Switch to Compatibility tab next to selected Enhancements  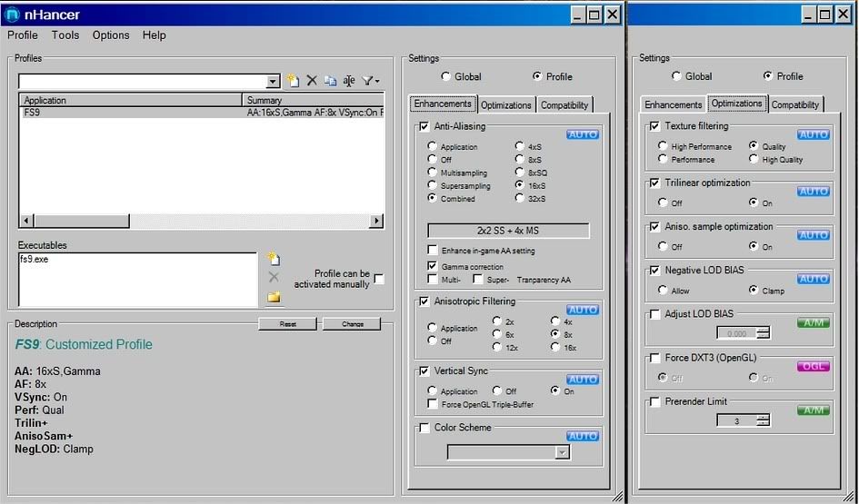(564, 105)
